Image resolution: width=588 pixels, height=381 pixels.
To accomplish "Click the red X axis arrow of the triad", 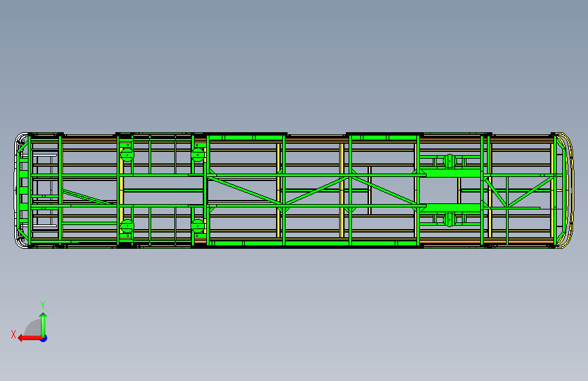I will (x=30, y=338).
